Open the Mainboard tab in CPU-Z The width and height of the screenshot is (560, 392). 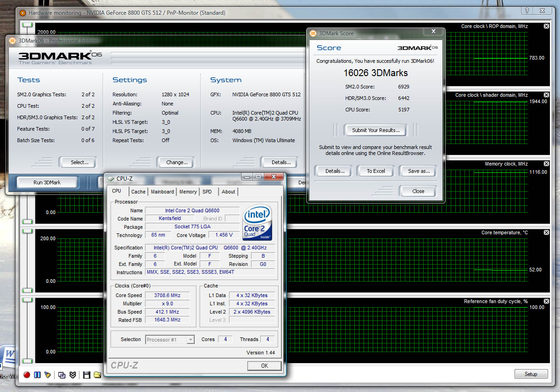162,192
